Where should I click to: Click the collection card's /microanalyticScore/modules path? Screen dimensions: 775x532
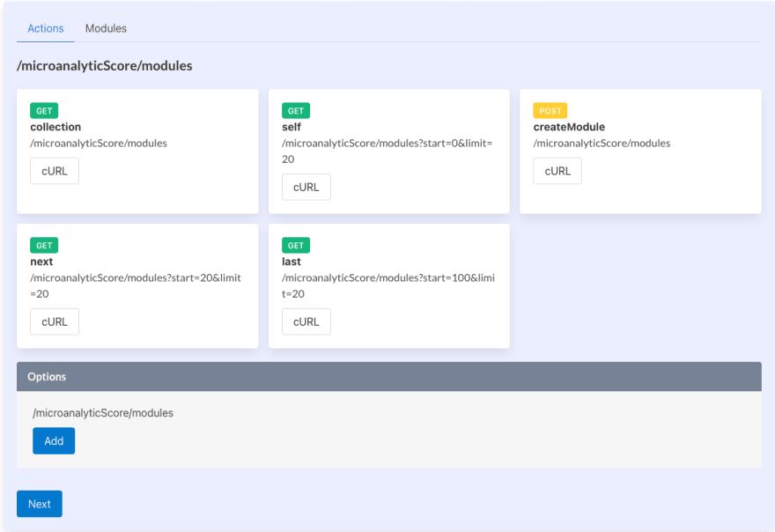tap(99, 143)
